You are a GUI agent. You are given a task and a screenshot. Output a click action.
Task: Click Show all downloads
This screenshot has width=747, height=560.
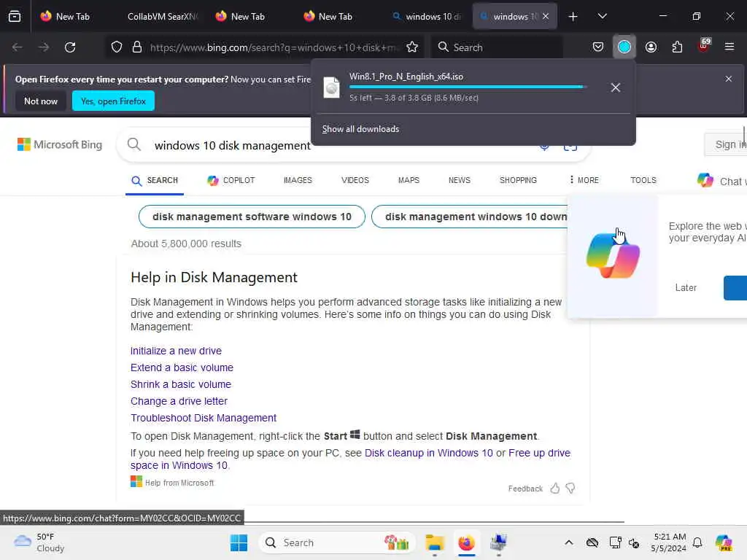360,129
